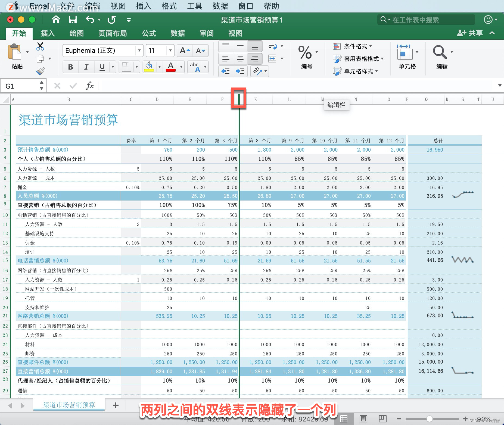Toggle center horizontal alignment
This screenshot has width=504, height=425.
(240, 58)
